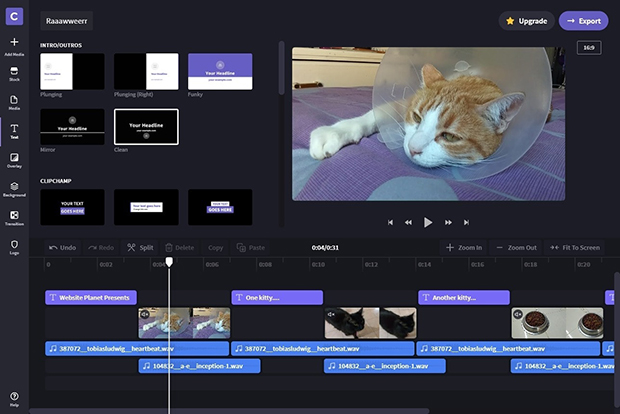Click the Help icon at bottom left
Viewport: 620px width, 414px height.
click(x=14, y=397)
